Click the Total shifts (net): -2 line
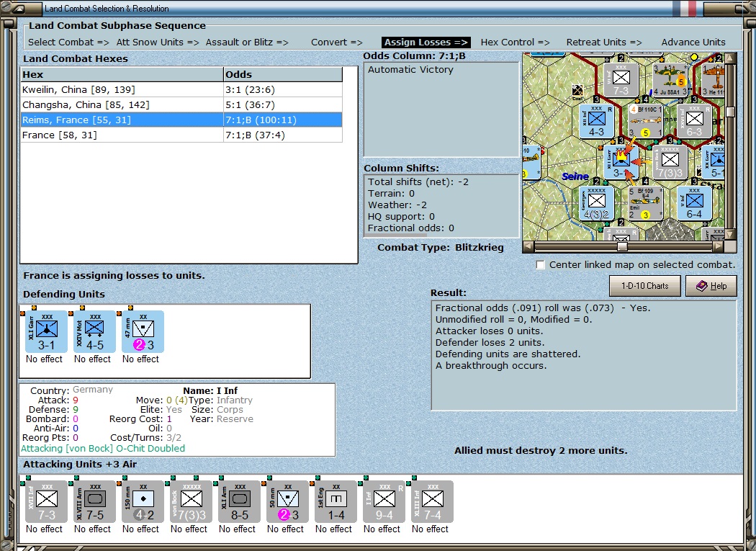The height and width of the screenshot is (551, 756). [x=418, y=182]
